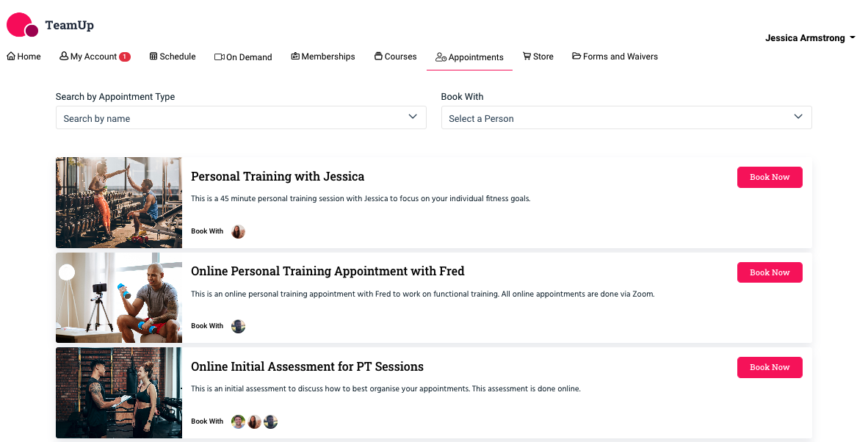The height and width of the screenshot is (442, 868).
Task: Book the Online Initial Assessment appointment
Action: tap(770, 367)
